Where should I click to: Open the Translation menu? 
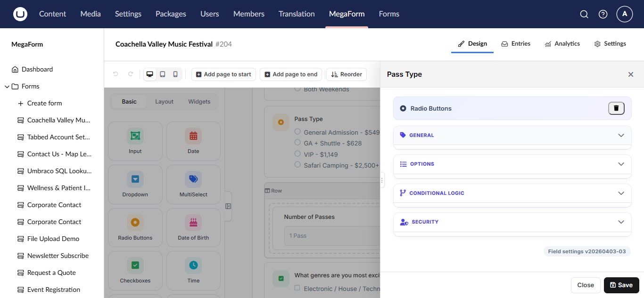point(297,14)
